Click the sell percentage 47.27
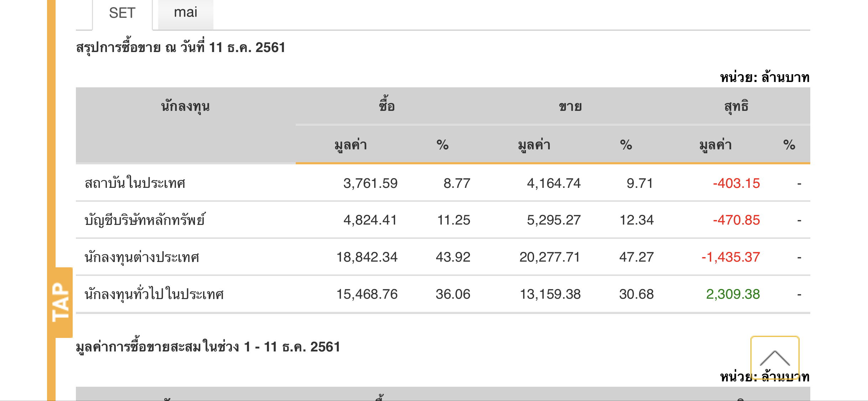 click(636, 257)
